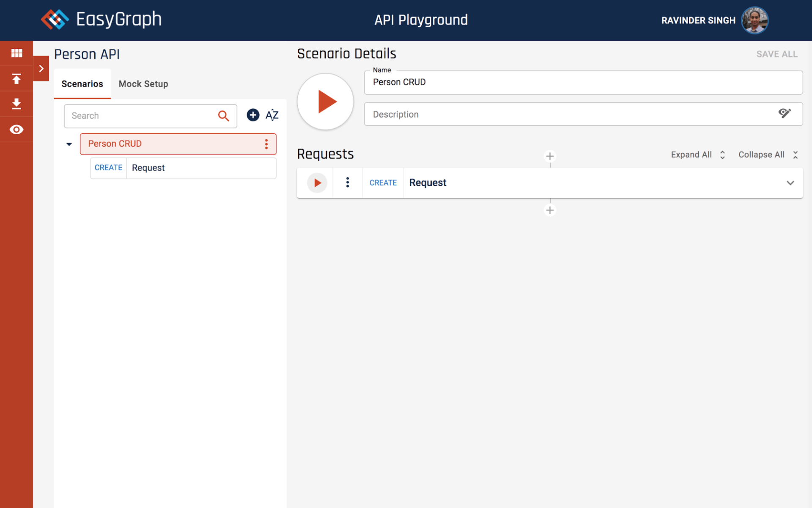This screenshot has width=812, height=508.
Task: Open the request row three-dot menu
Action: tap(348, 182)
